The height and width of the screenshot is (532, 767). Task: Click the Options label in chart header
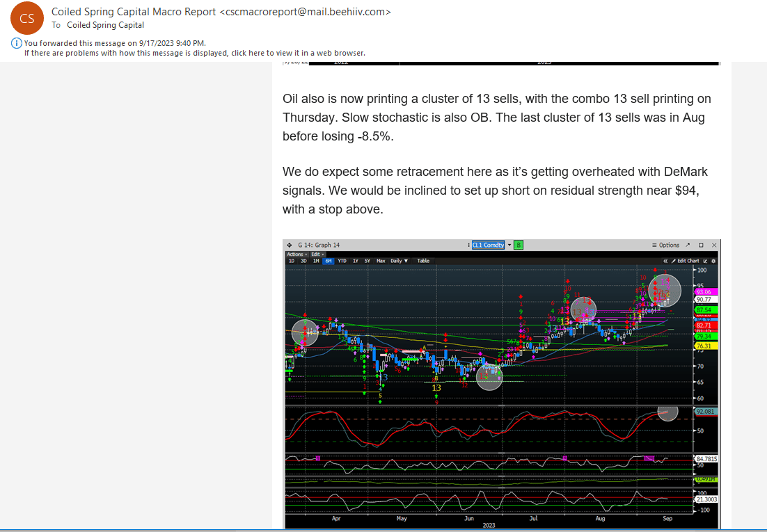(669, 245)
